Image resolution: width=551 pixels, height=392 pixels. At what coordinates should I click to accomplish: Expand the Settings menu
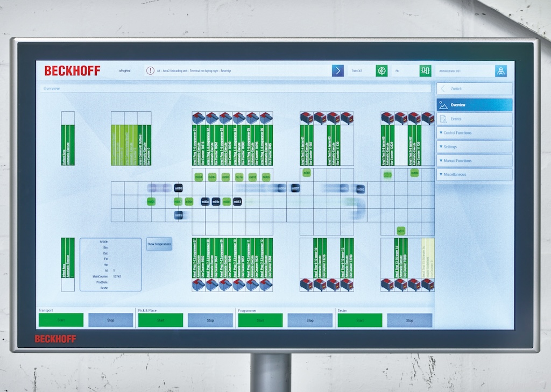tap(475, 146)
